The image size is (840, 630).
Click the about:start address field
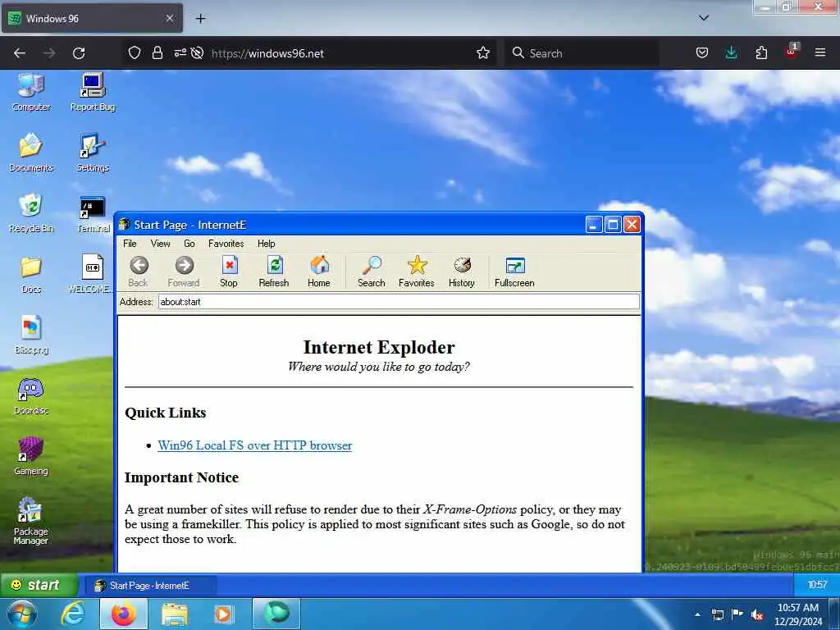coord(399,302)
